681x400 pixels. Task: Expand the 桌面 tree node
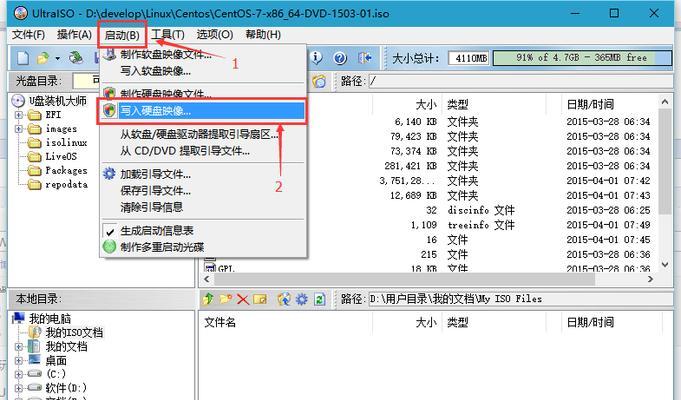(x=19, y=360)
